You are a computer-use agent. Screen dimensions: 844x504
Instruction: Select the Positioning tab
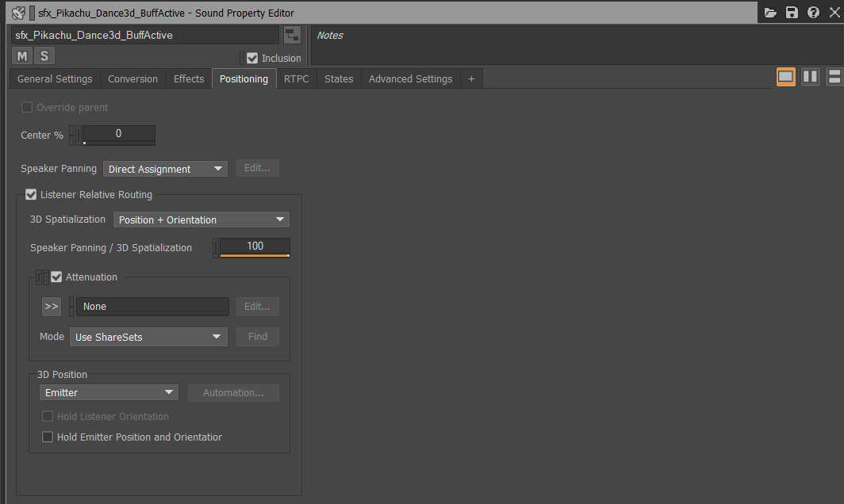coord(244,79)
